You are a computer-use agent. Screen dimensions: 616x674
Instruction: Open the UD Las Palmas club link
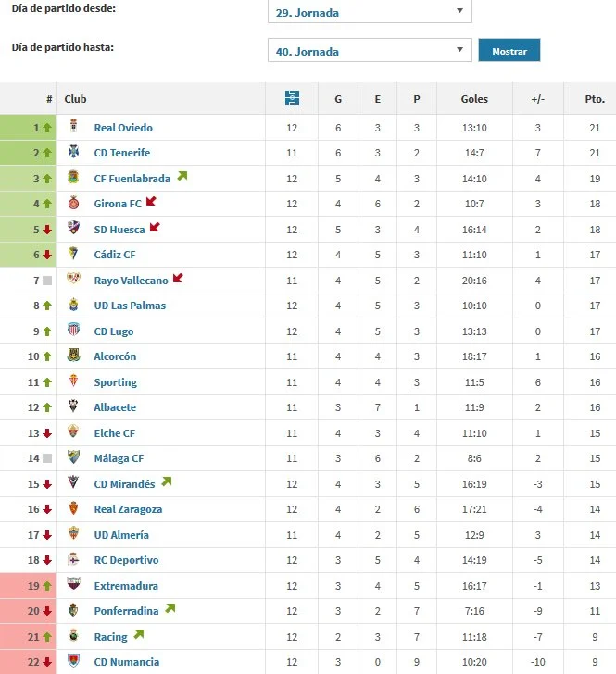coord(130,306)
